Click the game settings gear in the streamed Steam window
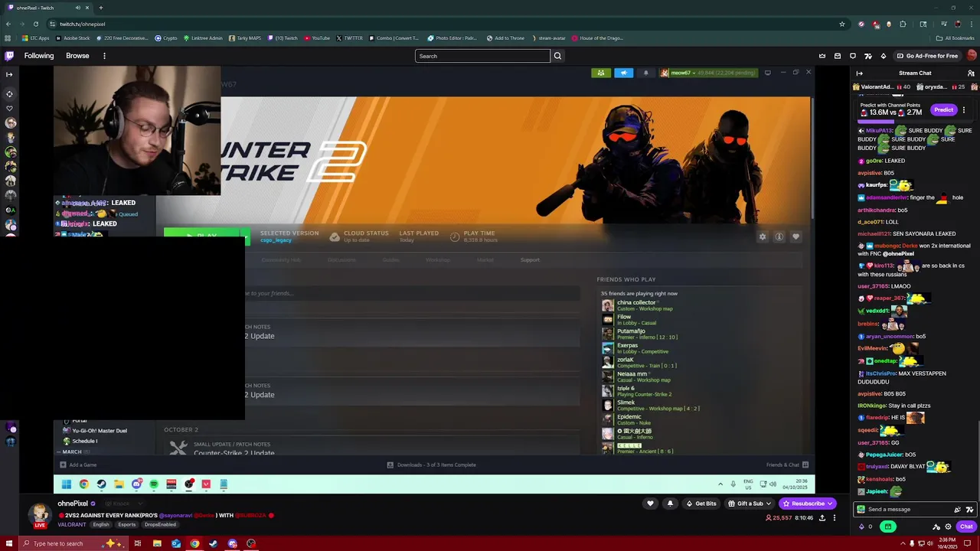 point(763,236)
